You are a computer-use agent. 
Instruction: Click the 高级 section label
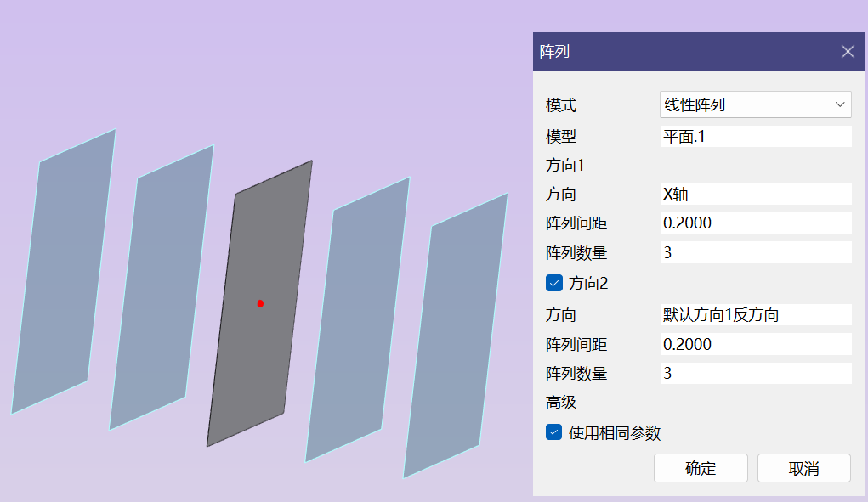click(561, 403)
